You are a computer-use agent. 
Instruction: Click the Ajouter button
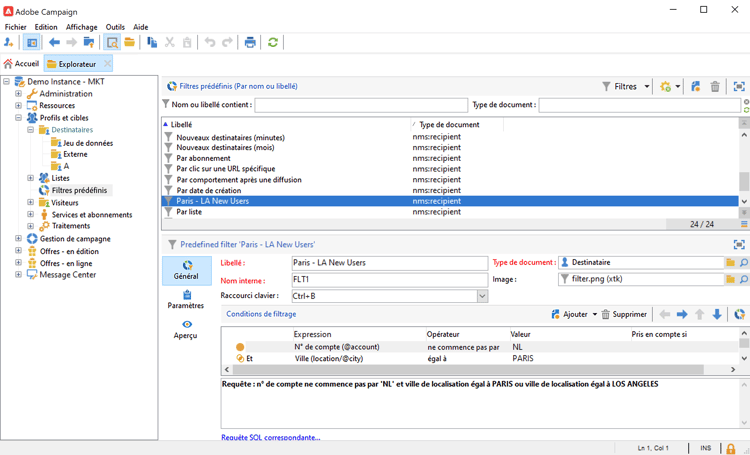click(569, 314)
